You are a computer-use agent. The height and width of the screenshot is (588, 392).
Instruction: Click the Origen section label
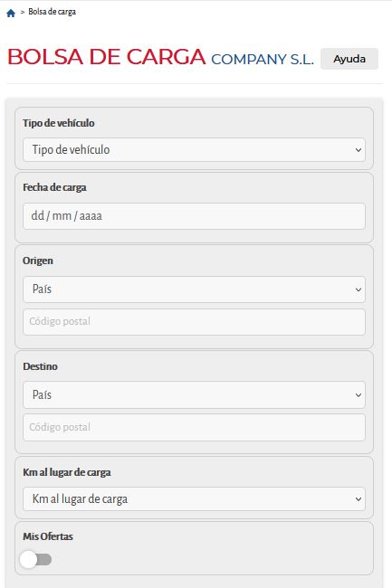37,261
